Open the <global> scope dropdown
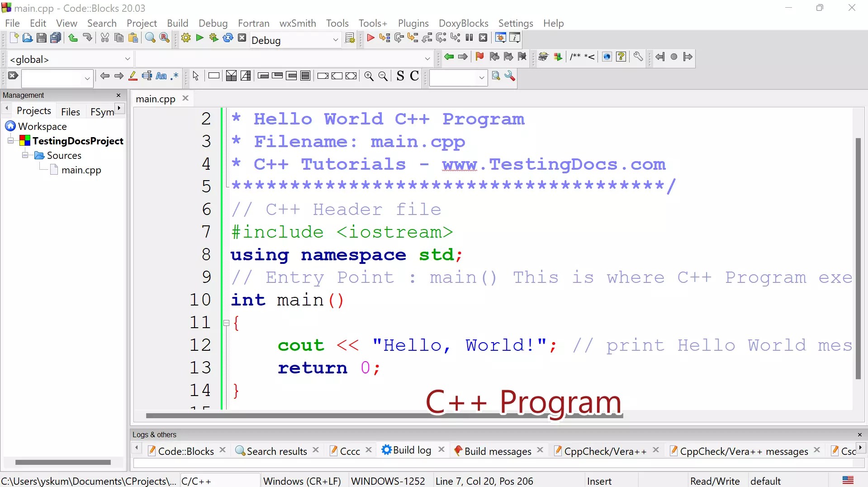The height and width of the screenshot is (487, 868). 128,59
